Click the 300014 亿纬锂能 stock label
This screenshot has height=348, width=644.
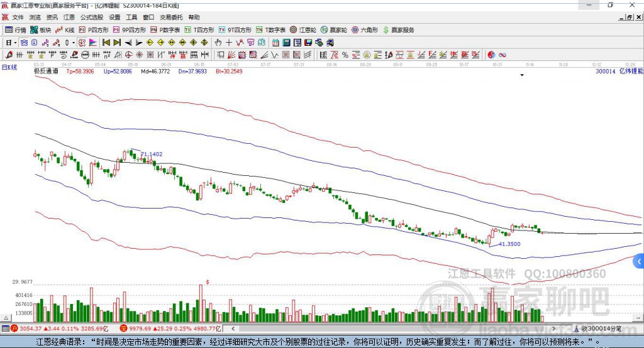(619, 71)
